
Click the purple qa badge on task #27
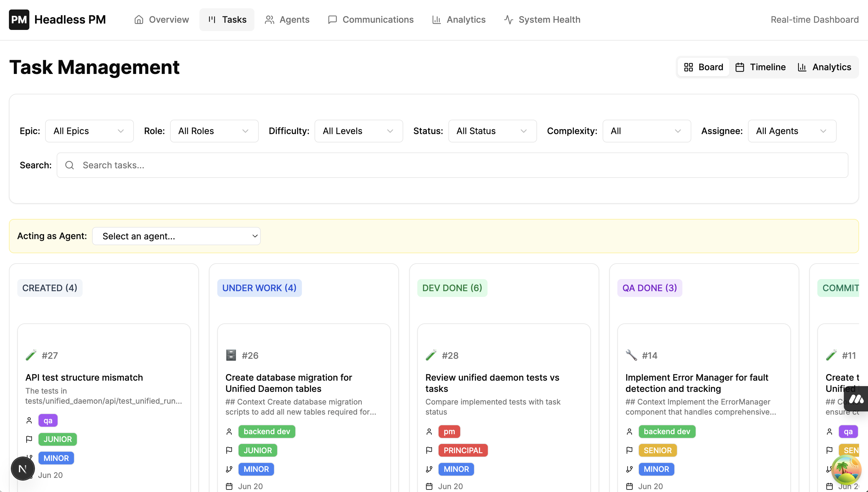click(x=48, y=421)
